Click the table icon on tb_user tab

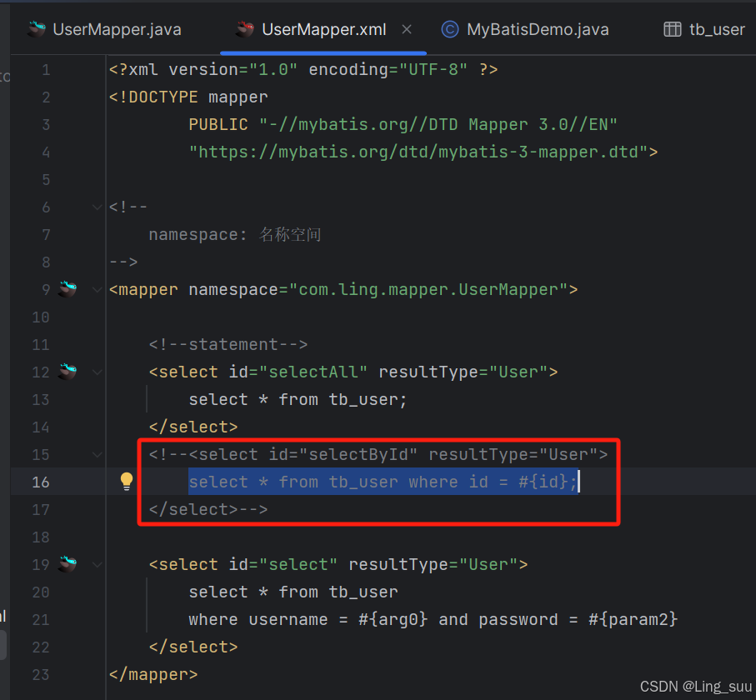(x=672, y=29)
